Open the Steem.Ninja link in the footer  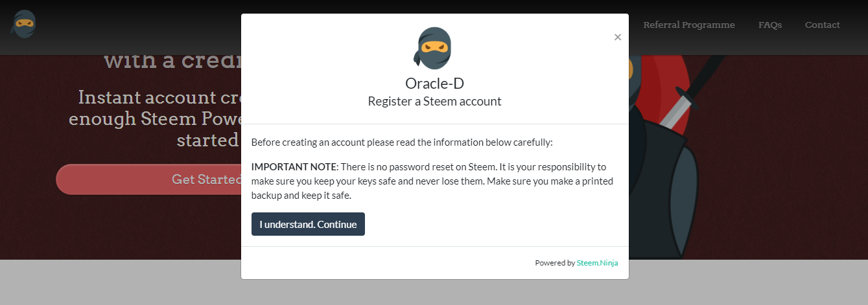(597, 263)
